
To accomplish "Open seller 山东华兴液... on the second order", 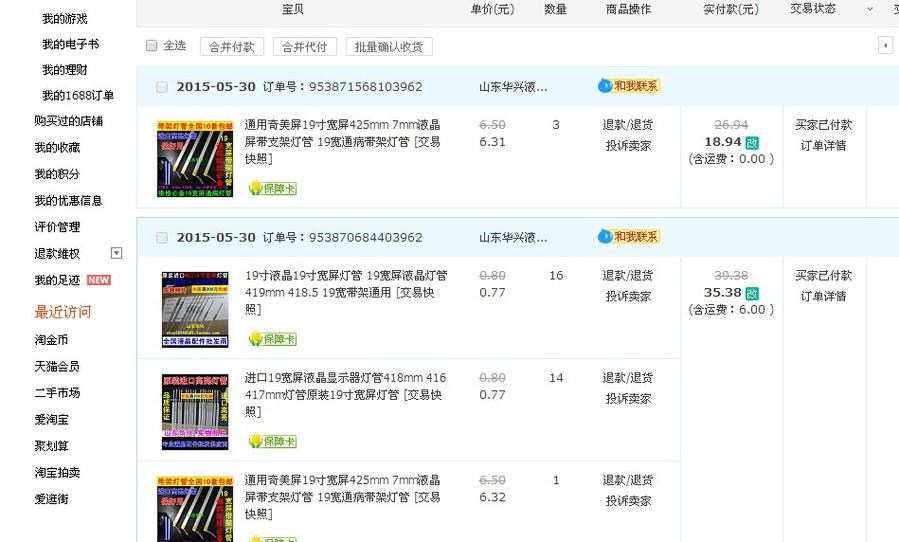I will click(x=513, y=237).
